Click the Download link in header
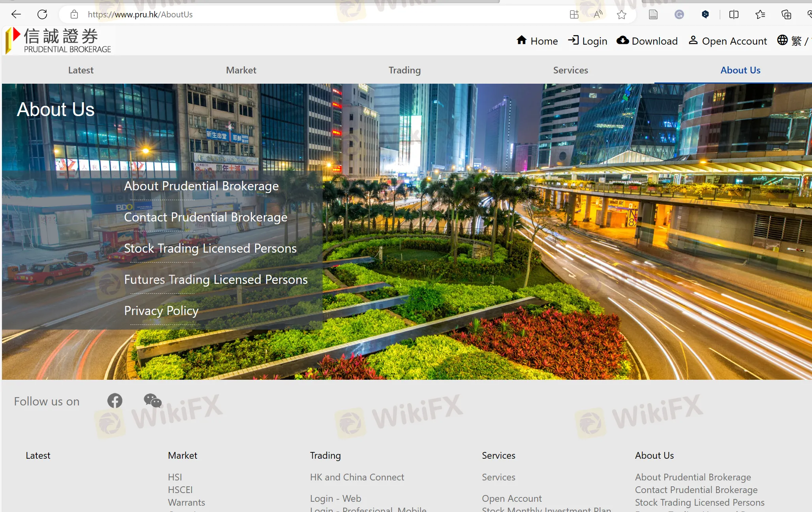 coord(647,41)
